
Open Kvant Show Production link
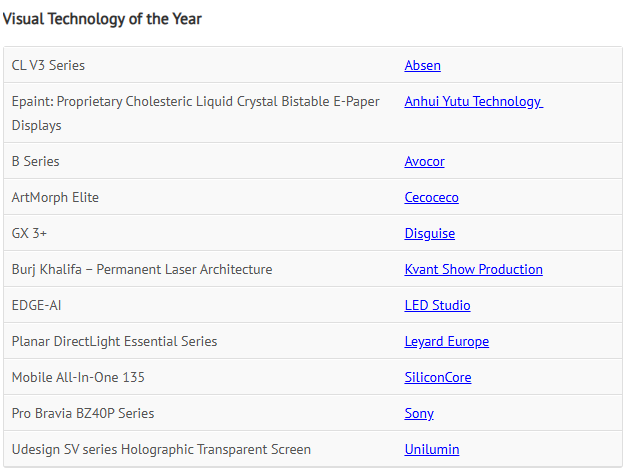coord(473,269)
